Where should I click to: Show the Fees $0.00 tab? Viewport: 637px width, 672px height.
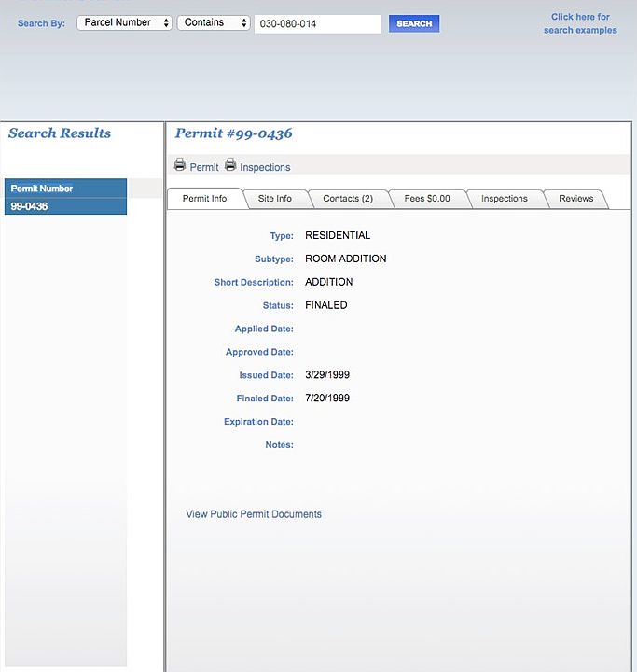(427, 199)
